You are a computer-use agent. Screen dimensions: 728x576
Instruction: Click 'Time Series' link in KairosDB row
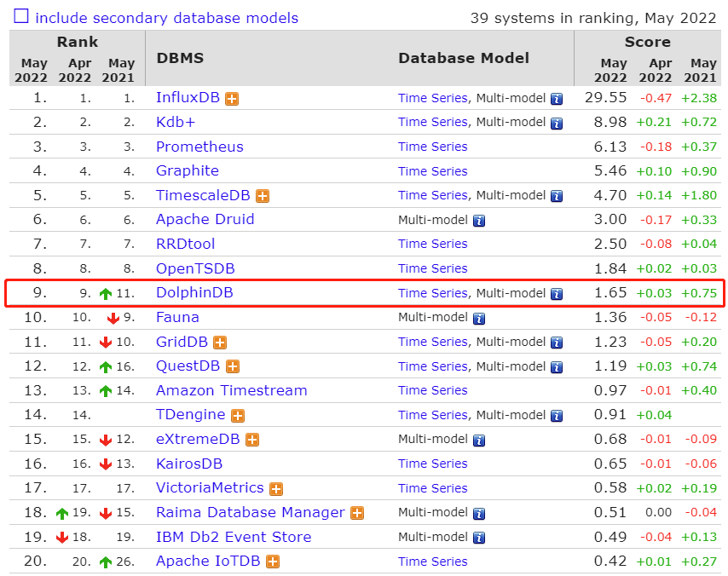433,464
